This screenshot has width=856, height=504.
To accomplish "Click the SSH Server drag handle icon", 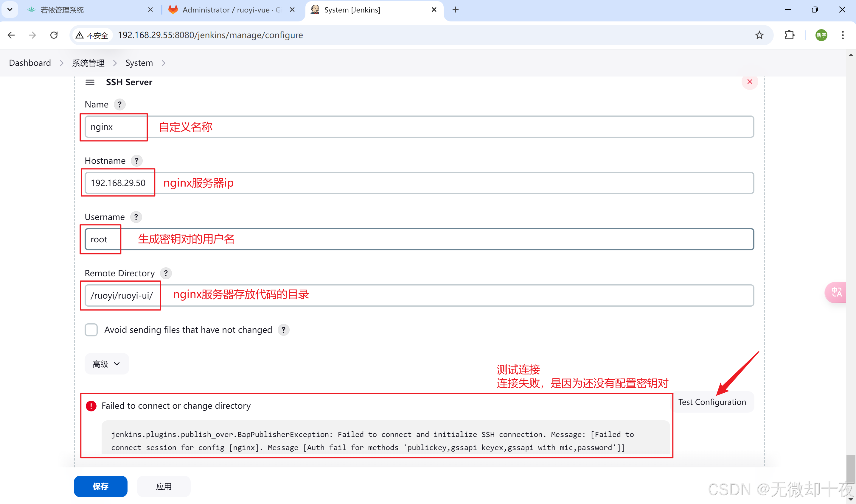I will (90, 82).
